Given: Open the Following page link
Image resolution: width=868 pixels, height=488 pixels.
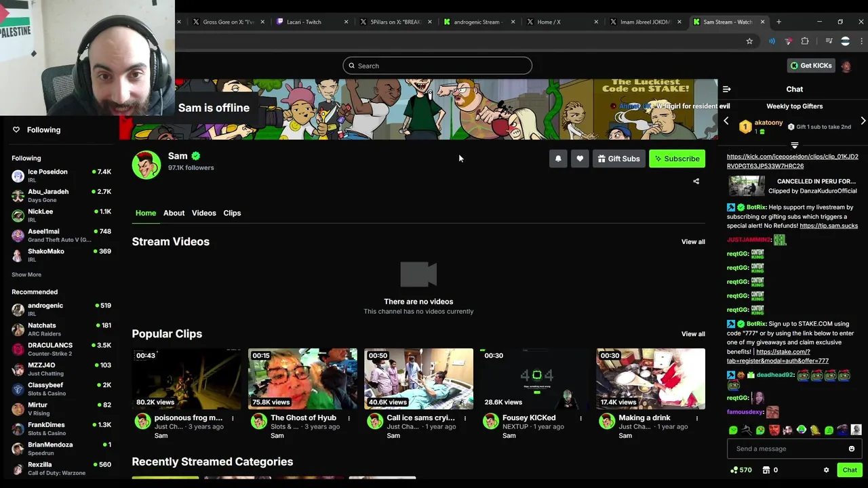Looking at the screenshot, I should (43, 129).
